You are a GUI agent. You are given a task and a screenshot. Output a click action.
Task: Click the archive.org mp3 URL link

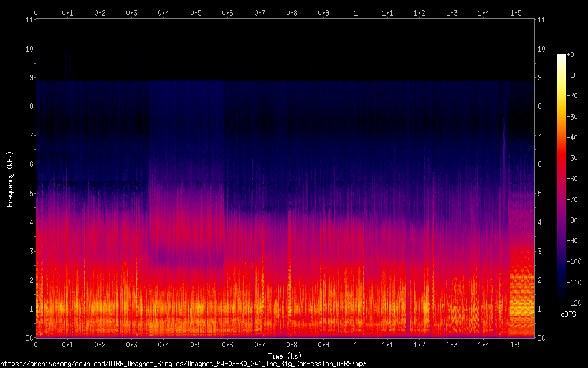click(183, 364)
